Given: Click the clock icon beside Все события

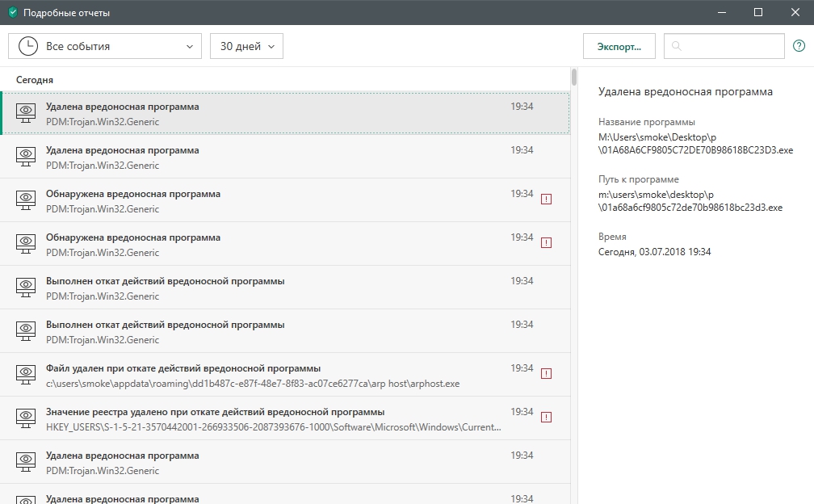Looking at the screenshot, I should pyautogui.click(x=27, y=46).
